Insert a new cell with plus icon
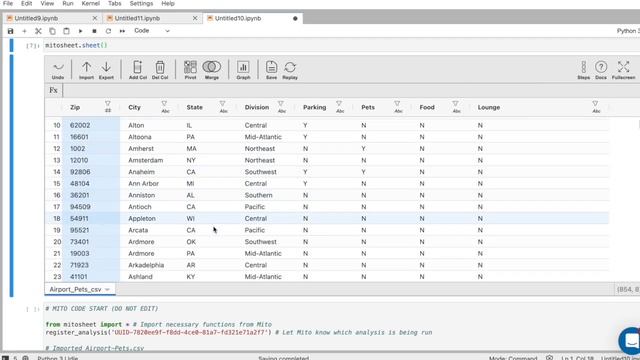This screenshot has height=360, width=640. [24, 31]
